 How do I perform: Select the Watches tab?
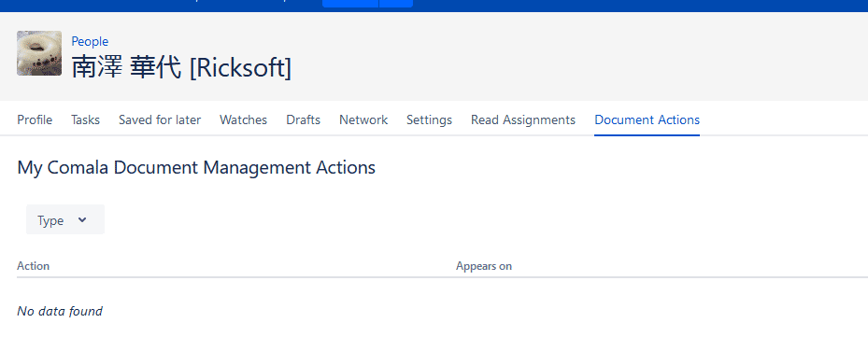point(243,119)
